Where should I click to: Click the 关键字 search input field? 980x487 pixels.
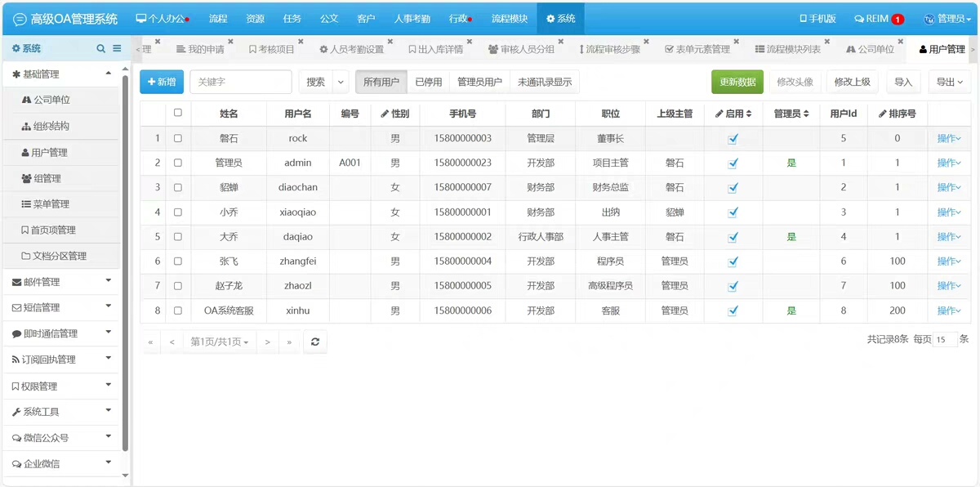tap(241, 82)
